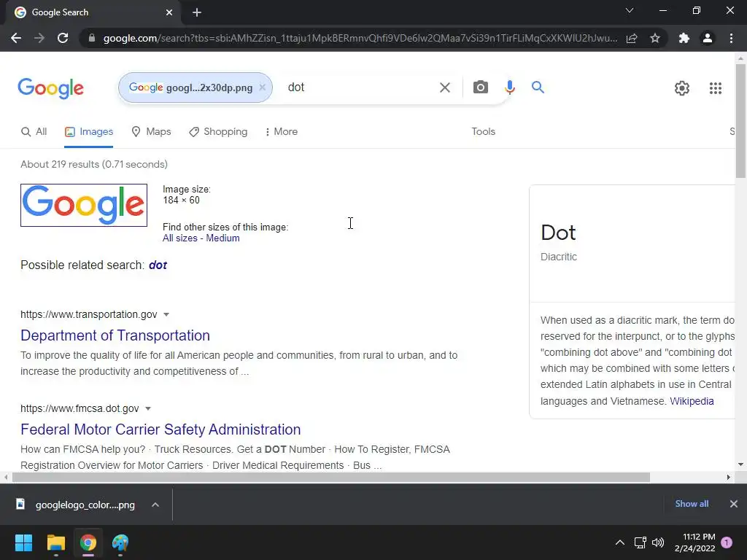Image resolution: width=747 pixels, height=560 pixels.
Task: Open the downloaded googlelogo_color png file
Action: coord(76,505)
